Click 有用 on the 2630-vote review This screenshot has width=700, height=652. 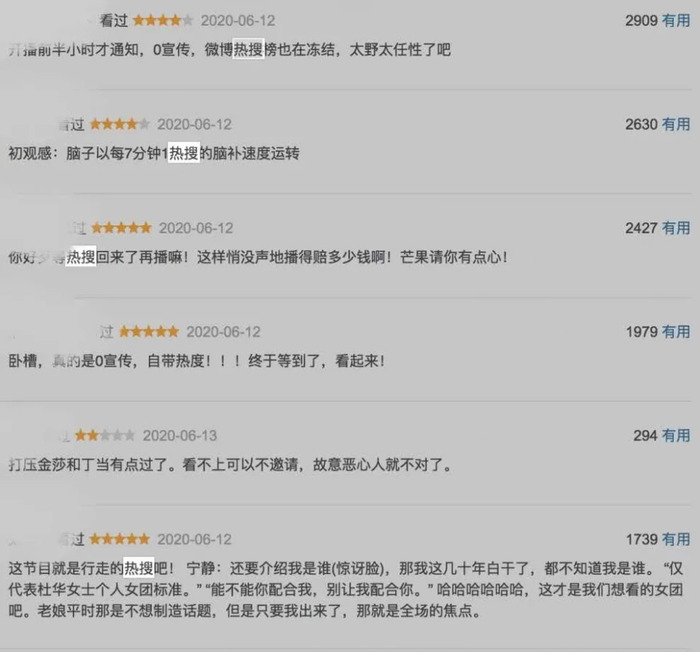click(676, 124)
